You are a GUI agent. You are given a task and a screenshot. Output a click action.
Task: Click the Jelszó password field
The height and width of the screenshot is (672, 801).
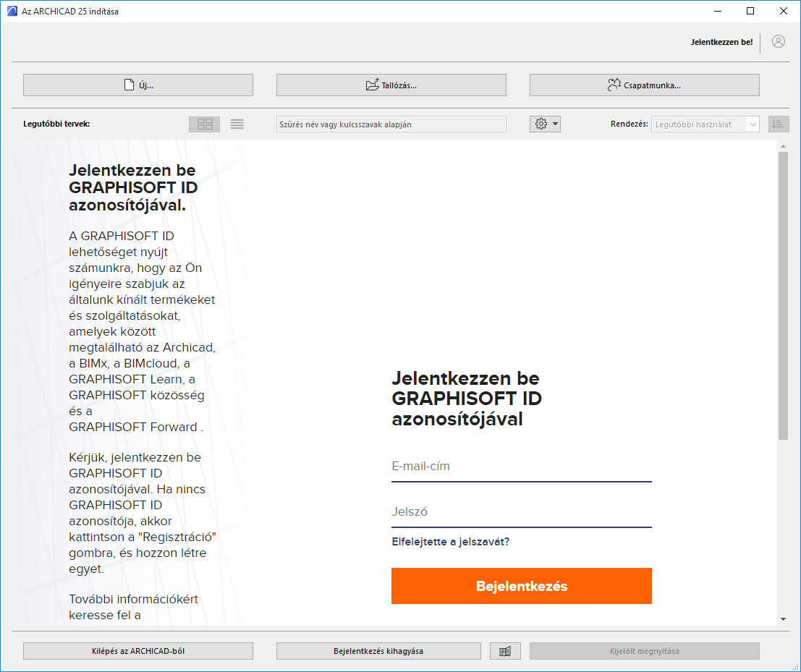click(x=522, y=512)
